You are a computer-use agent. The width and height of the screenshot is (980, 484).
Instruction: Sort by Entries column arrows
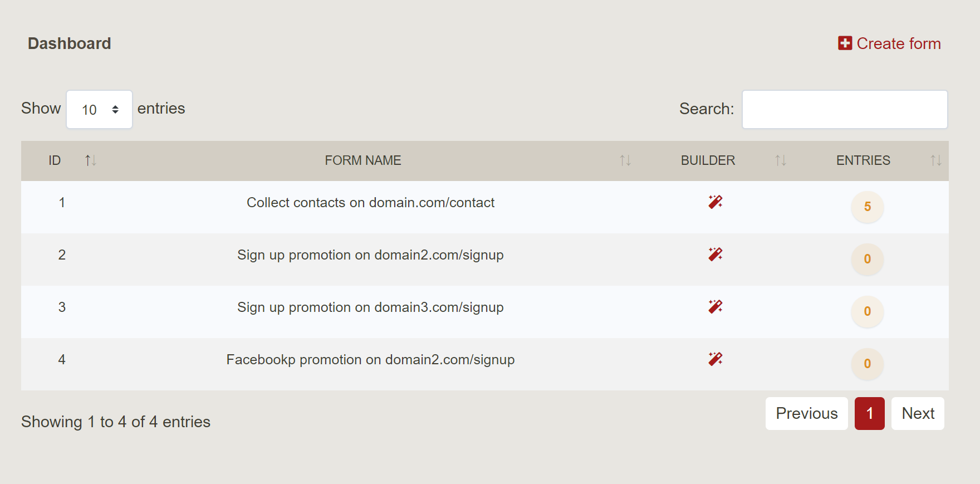(935, 160)
